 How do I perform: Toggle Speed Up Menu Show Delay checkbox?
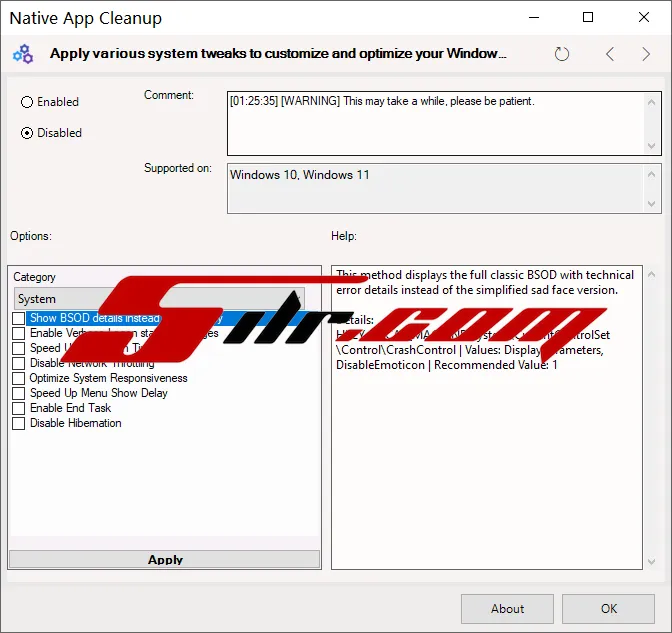[x=18, y=393]
